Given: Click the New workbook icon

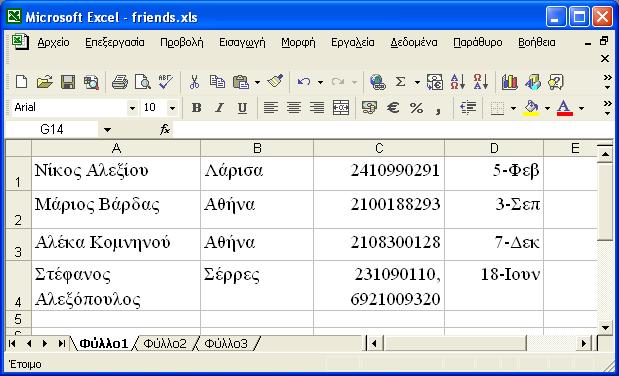Looking at the screenshot, I should (21, 82).
